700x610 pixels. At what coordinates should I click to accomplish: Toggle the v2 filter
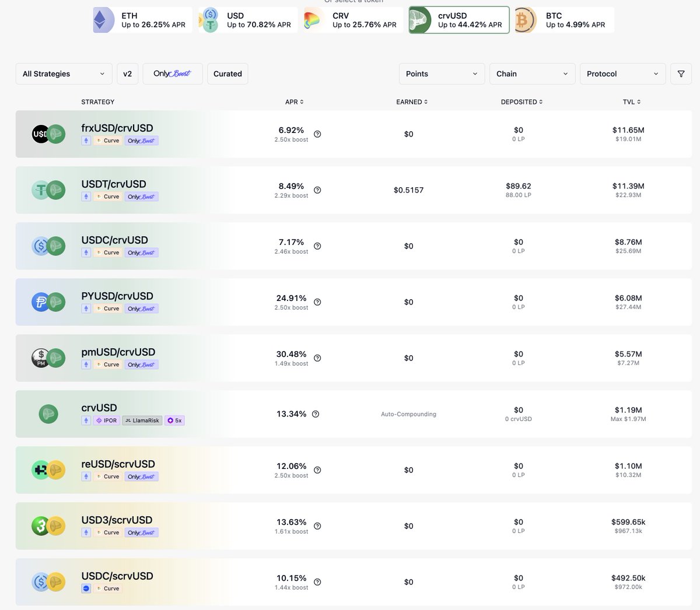tap(128, 74)
